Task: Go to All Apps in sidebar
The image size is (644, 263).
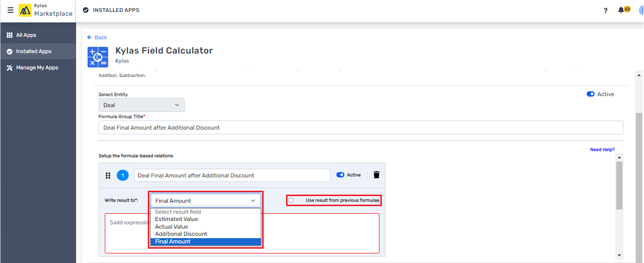Action: point(26,35)
